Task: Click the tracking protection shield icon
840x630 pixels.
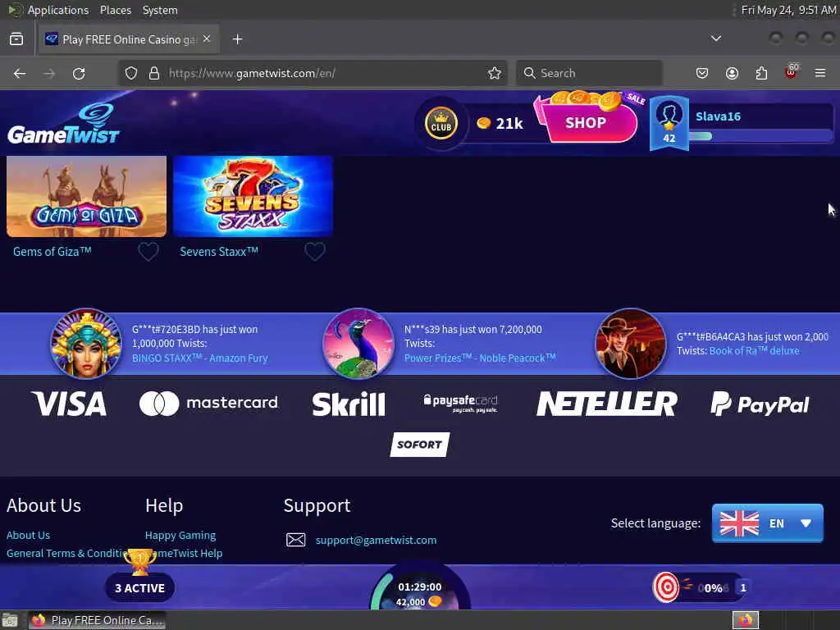Action: tap(130, 73)
